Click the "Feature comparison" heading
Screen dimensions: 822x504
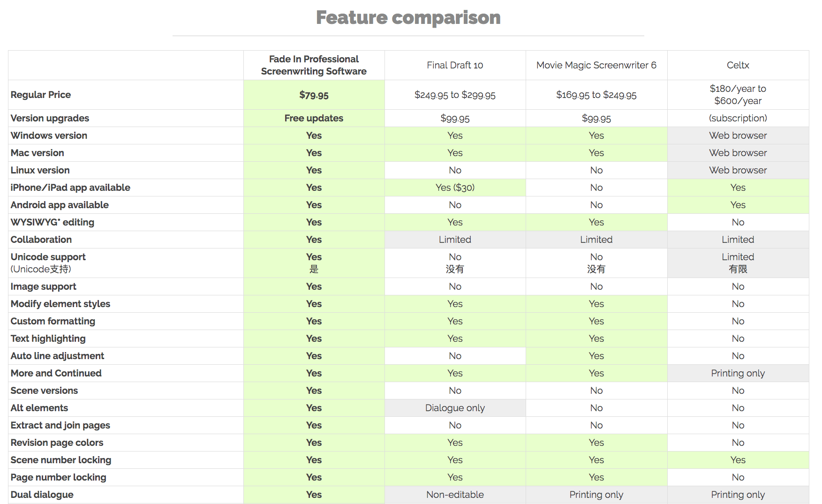pos(408,18)
